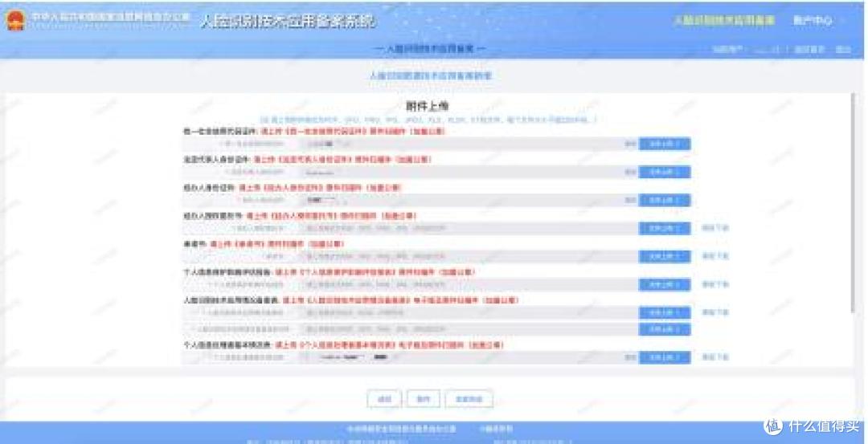Click second upload button under 人脸识别技术应用情况备案表
This screenshot has height=444, width=868.
(665, 329)
